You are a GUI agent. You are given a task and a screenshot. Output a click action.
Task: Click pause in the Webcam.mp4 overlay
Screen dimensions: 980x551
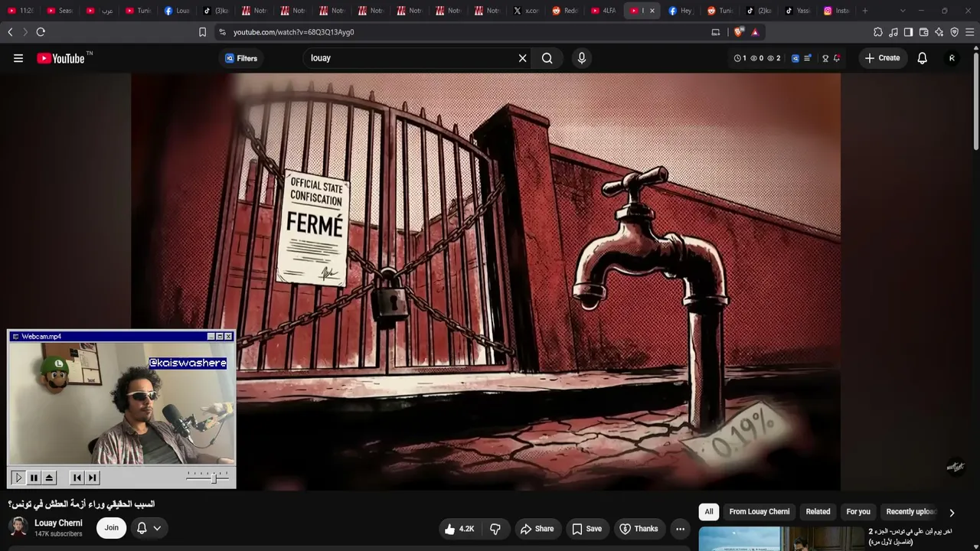click(x=34, y=478)
